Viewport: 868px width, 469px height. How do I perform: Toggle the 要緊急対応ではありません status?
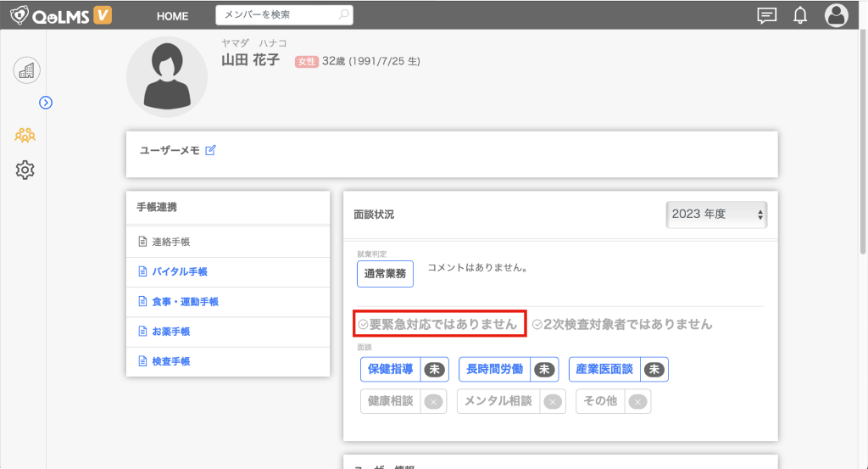pyautogui.click(x=437, y=324)
